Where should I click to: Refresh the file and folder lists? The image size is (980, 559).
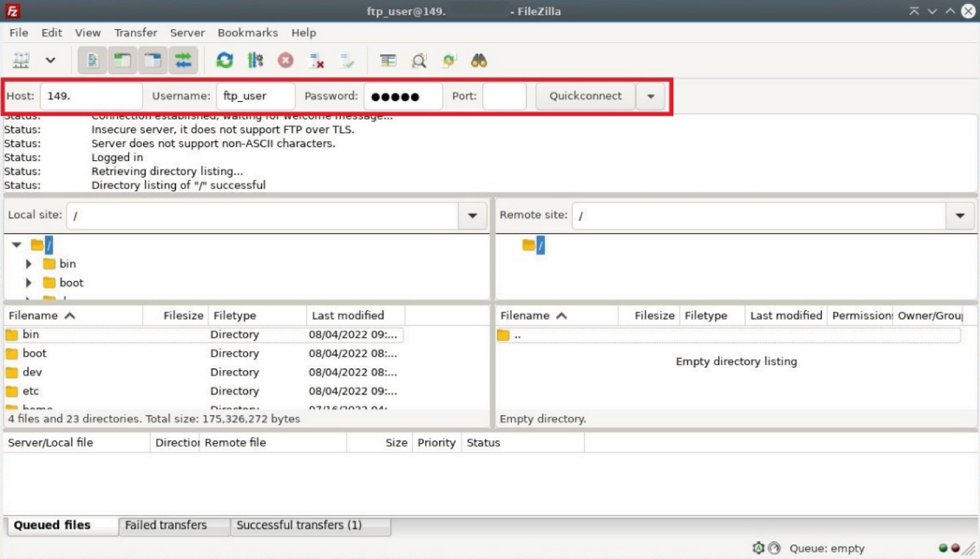coord(224,61)
